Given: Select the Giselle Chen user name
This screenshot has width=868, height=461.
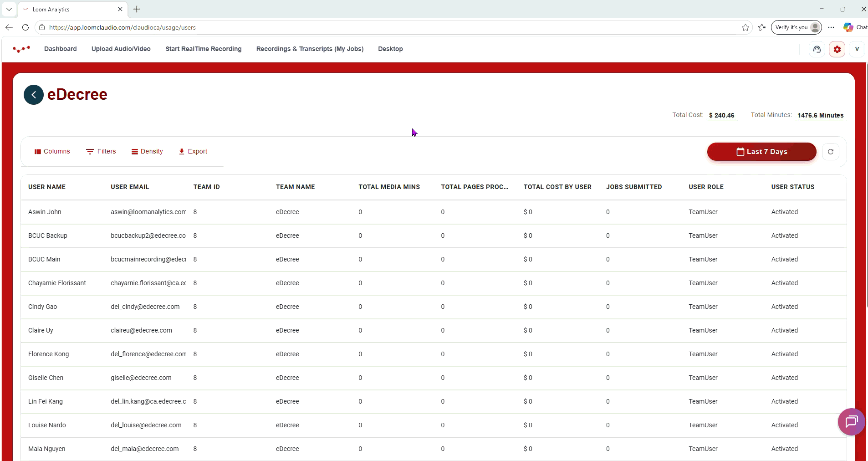Looking at the screenshot, I should point(46,378).
